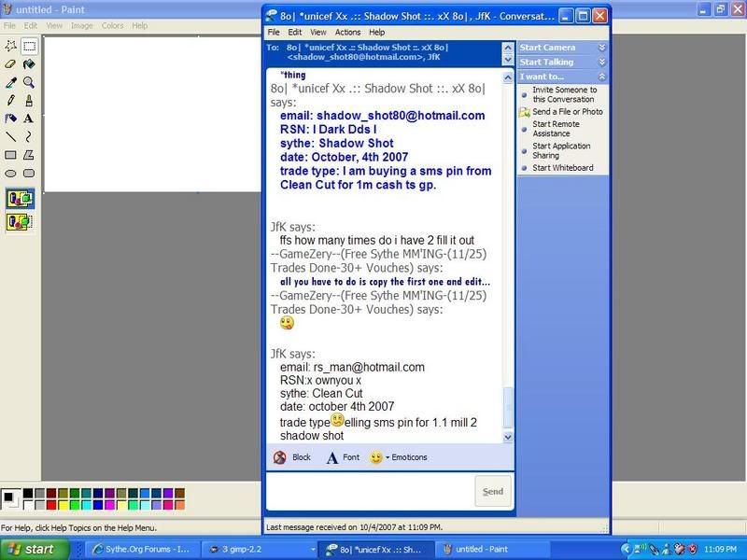Click the line 'sythe: Clean Cut'
This screenshot has width=747, height=560.
tap(321, 393)
